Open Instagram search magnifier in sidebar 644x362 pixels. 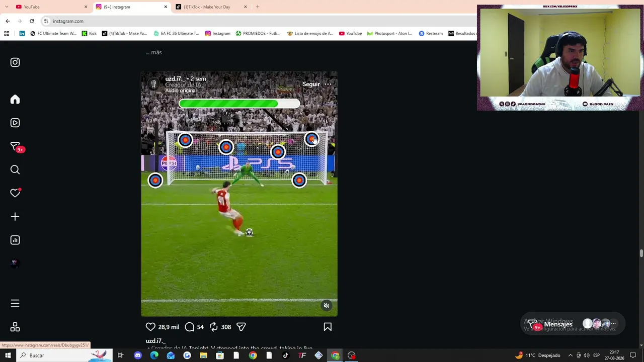15,170
